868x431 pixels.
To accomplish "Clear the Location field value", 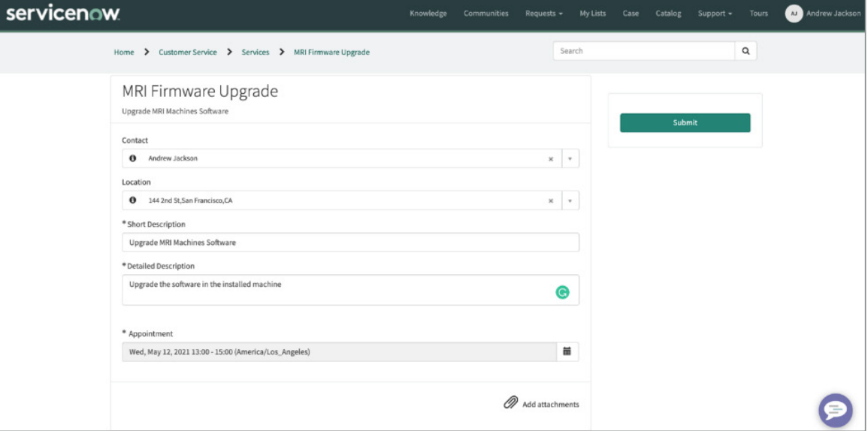I will click(x=550, y=201).
